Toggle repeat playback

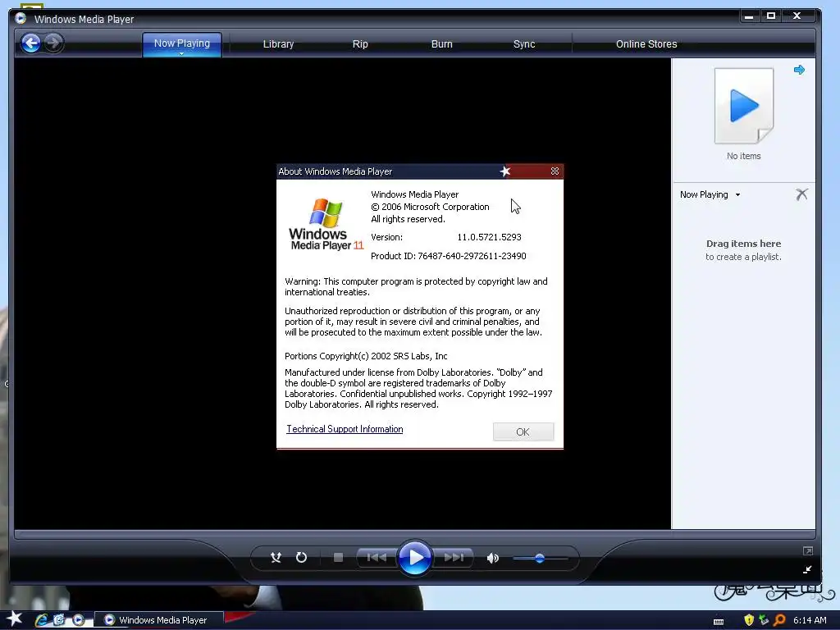pyautogui.click(x=302, y=558)
